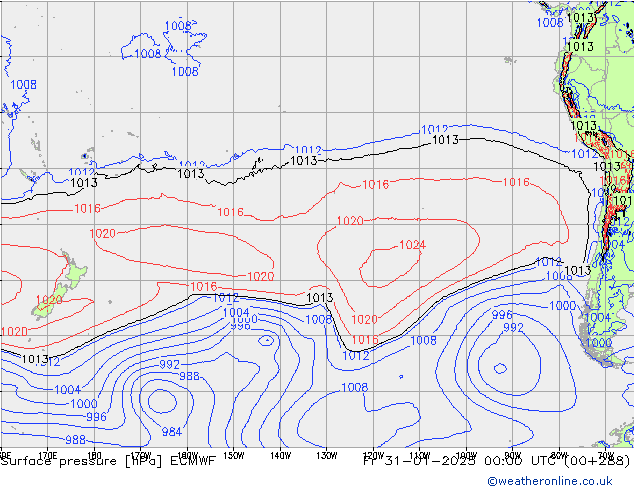The image size is (634, 490).
Task: Click the 988 label just below the 992 label
Action: 189,376
